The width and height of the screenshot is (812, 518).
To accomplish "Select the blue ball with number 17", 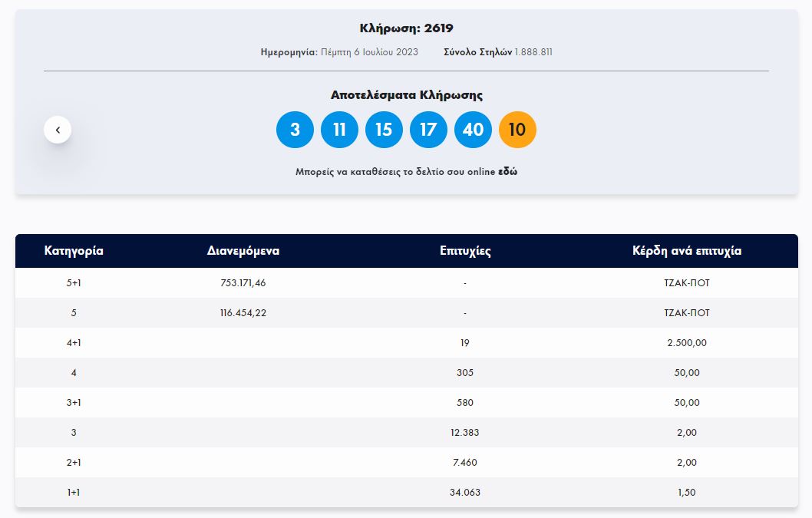I will tap(428, 130).
